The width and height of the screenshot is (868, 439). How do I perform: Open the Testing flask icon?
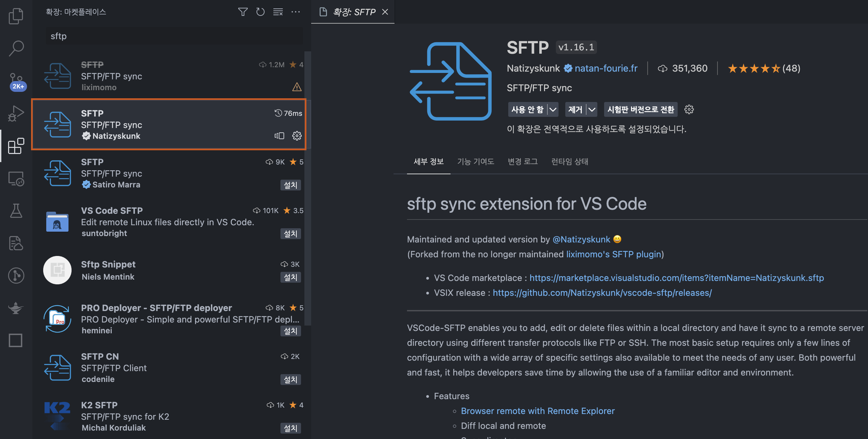pos(16,211)
